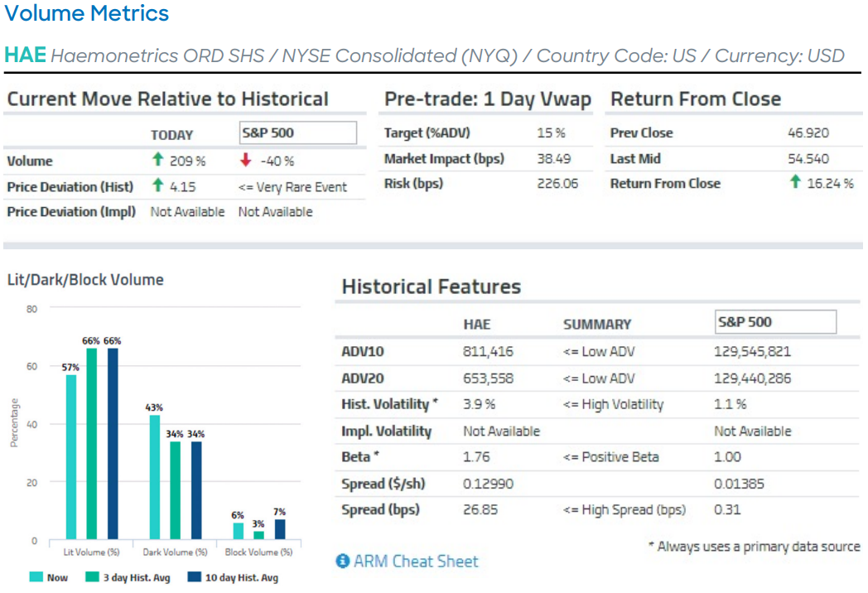This screenshot has width=868, height=593.
Task: Toggle the 10 day Hist. Avg legend swatch
Action: [x=195, y=577]
